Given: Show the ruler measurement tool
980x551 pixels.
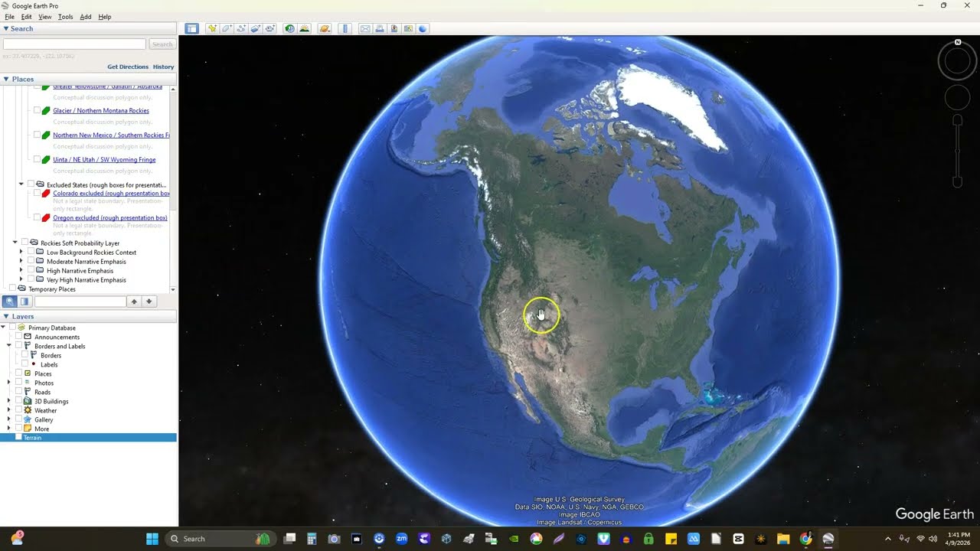Looking at the screenshot, I should [345, 28].
